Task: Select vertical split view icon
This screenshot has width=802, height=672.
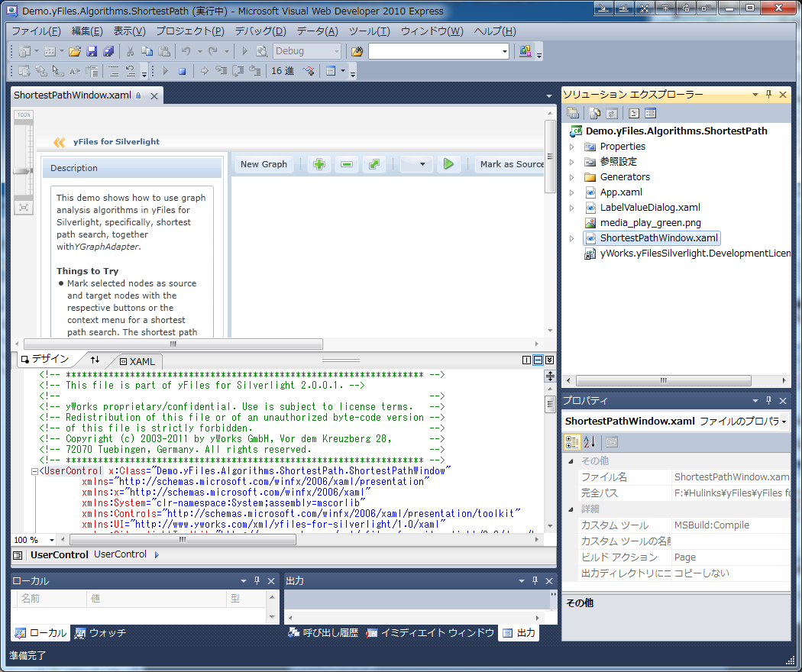Action: click(526, 360)
